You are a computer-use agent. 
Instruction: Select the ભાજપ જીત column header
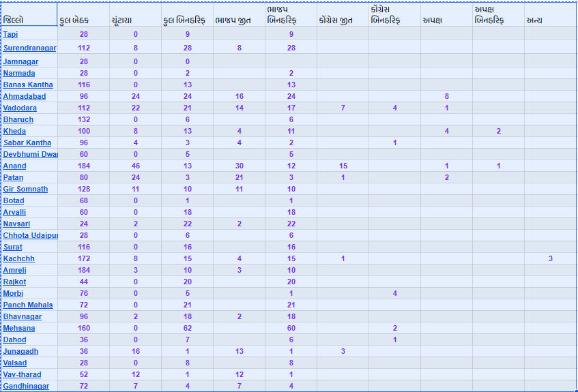pos(232,20)
